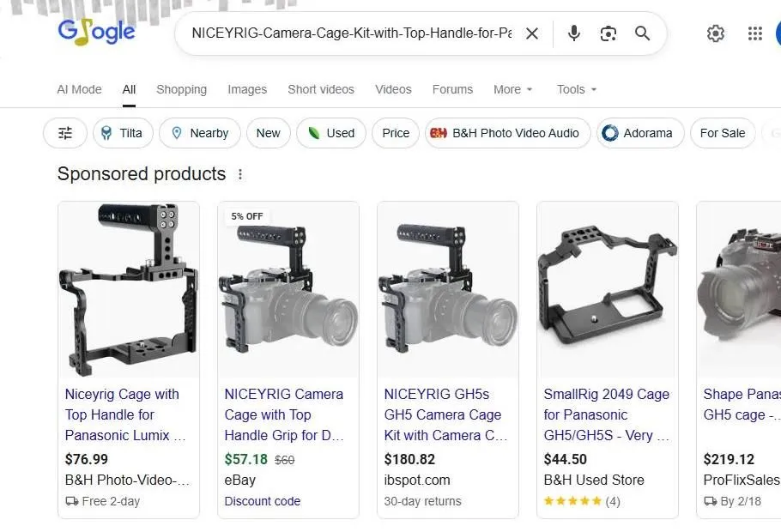
Task: Click the $180.82 price
Action: tap(409, 459)
